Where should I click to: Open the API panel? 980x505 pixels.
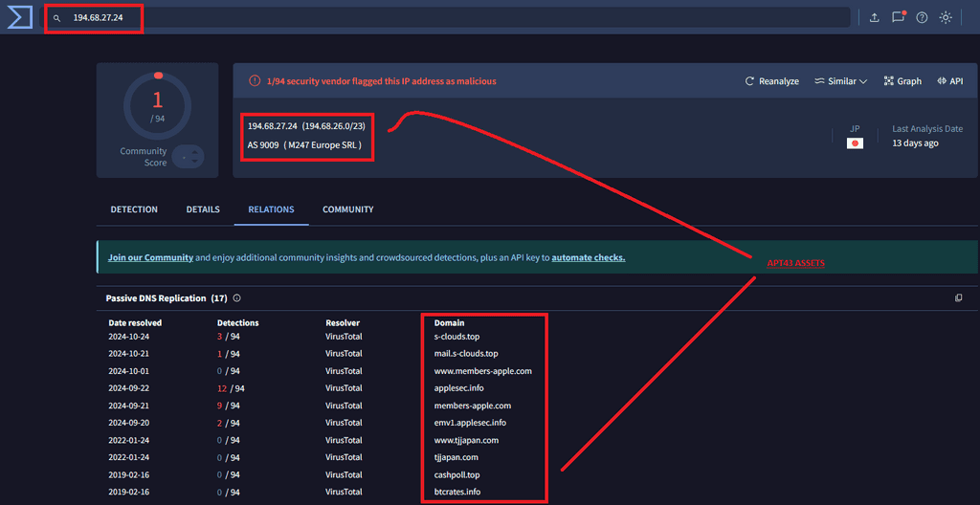point(949,81)
